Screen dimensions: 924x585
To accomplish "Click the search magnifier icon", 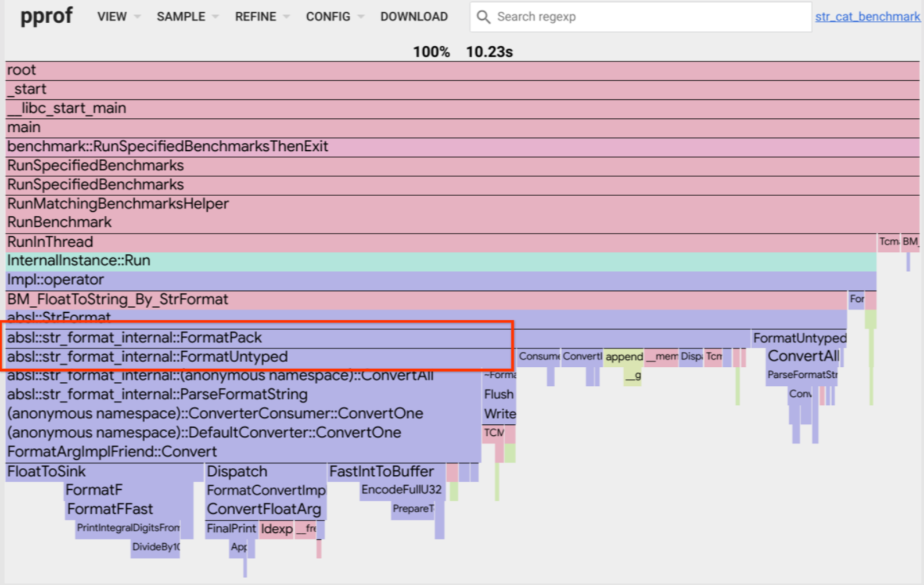I will (x=483, y=17).
